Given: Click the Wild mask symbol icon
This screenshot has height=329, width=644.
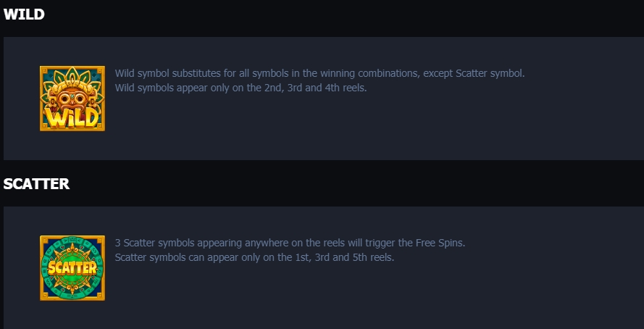Looking at the screenshot, I should [x=72, y=99].
